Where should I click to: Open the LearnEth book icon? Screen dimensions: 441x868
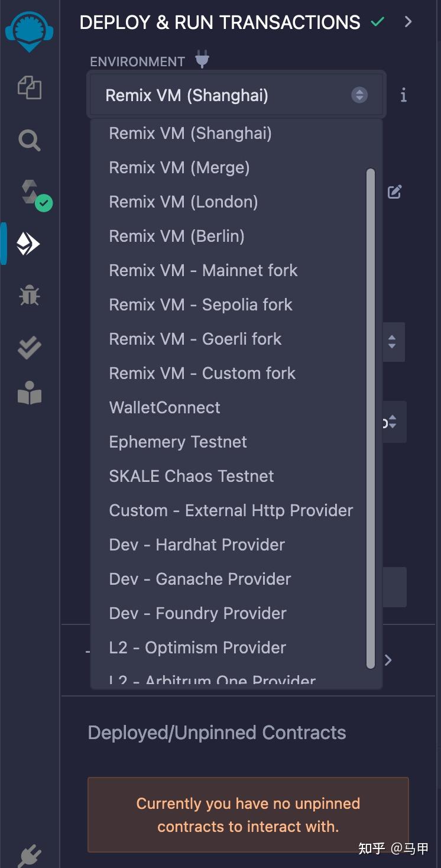(30, 393)
